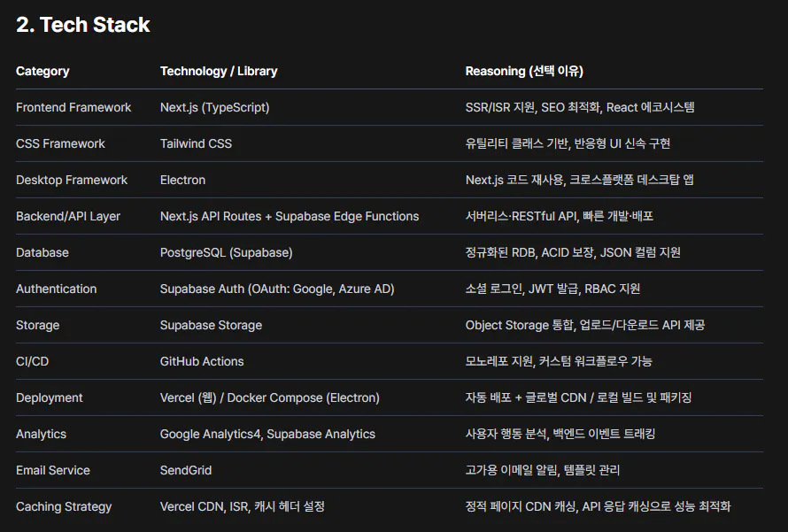
Task: Click '정규화된 RDB, ACID 보장' reasoning cell
Action: (x=573, y=252)
